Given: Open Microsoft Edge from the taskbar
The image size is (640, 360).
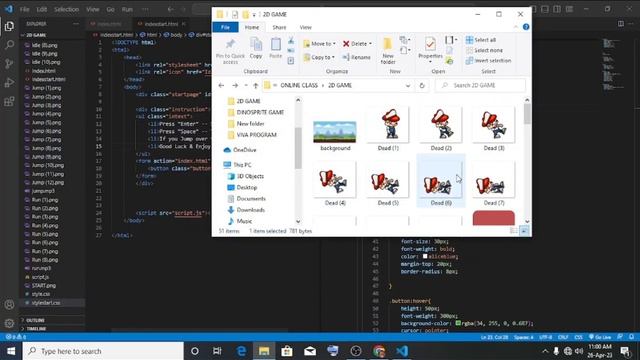Looking at the screenshot, I should 241,351.
